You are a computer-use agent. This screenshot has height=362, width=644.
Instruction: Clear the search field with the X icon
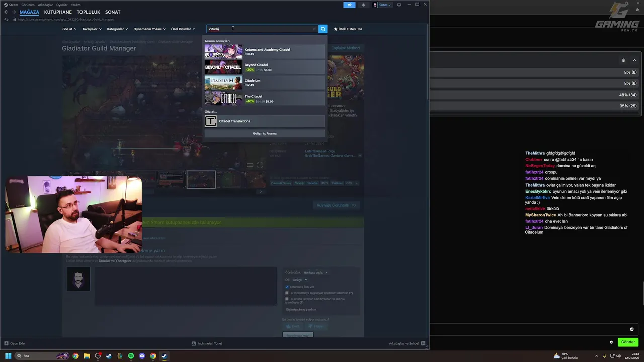314,29
